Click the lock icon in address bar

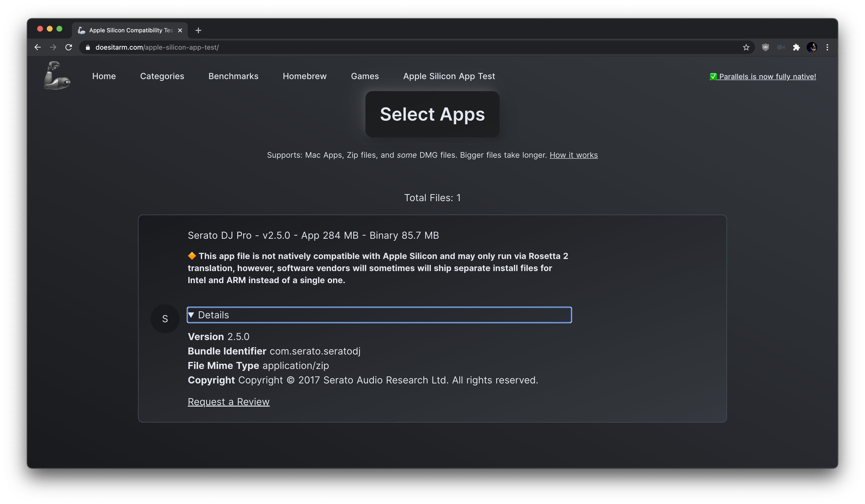(88, 48)
